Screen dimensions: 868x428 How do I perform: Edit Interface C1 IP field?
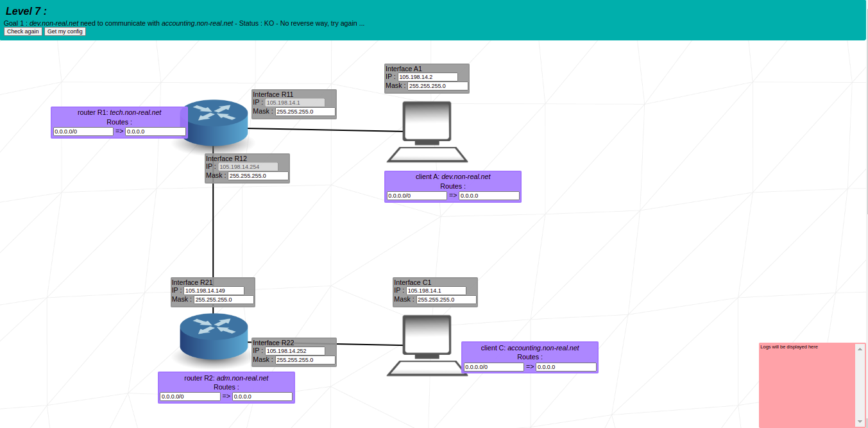click(436, 291)
